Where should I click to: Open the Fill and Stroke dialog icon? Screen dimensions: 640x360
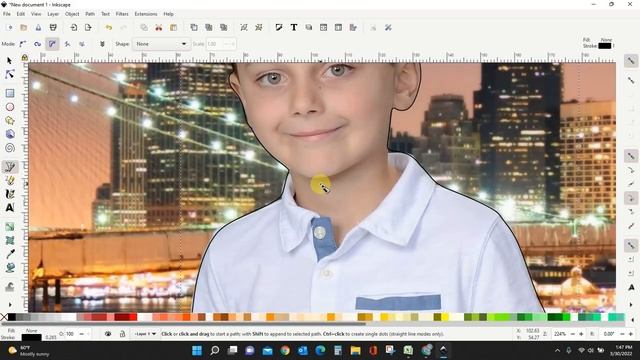[x=279, y=27]
